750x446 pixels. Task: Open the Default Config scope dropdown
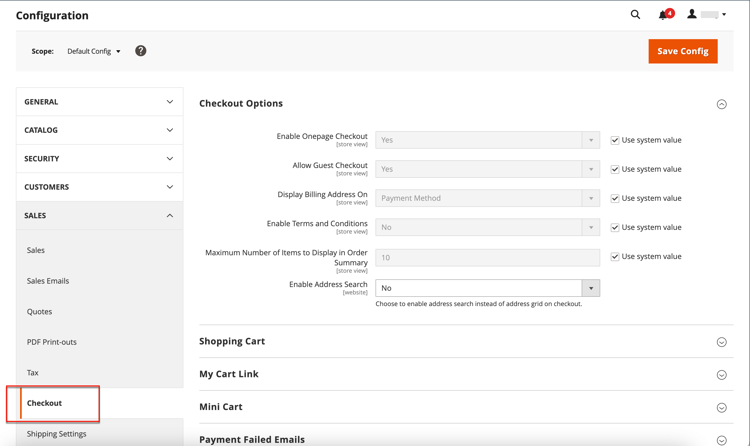pos(94,51)
